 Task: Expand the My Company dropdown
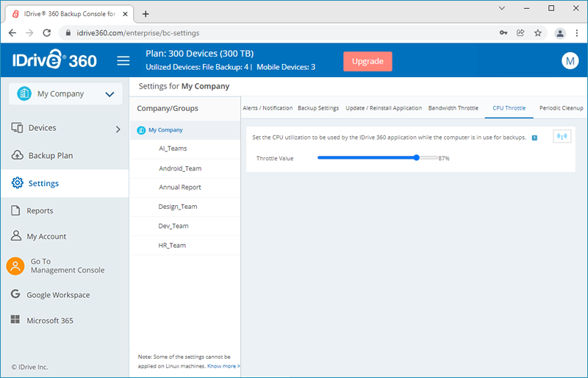[x=110, y=94]
